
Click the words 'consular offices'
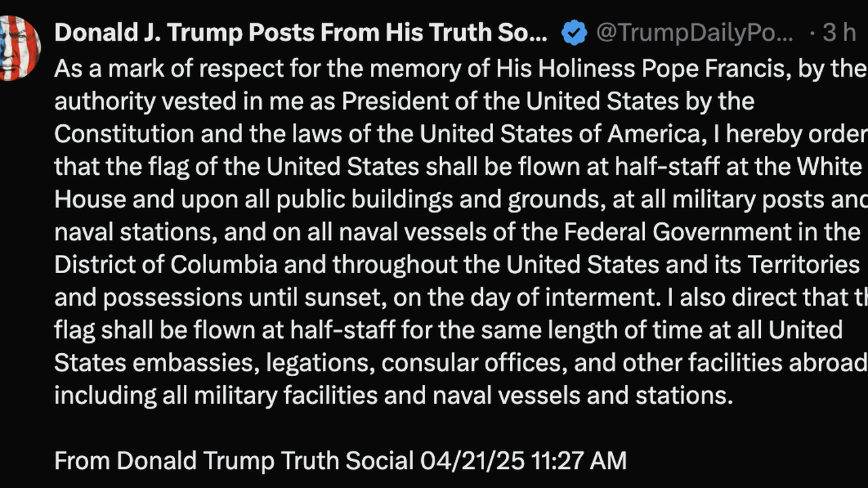click(x=473, y=363)
